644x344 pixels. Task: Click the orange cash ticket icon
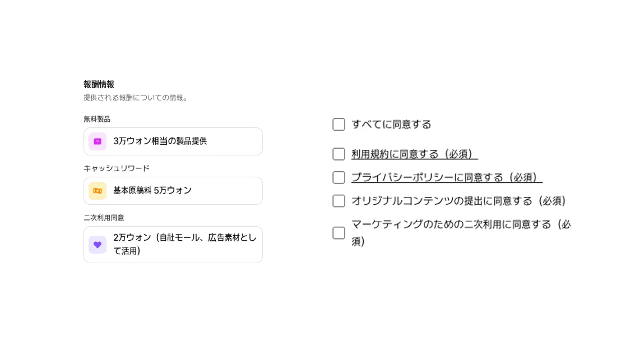tap(98, 191)
